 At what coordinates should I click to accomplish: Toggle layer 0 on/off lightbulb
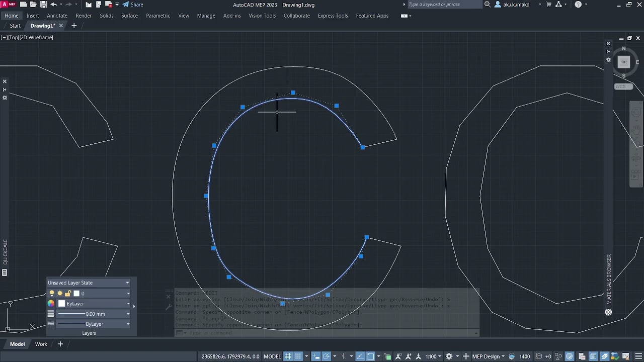[x=52, y=293]
